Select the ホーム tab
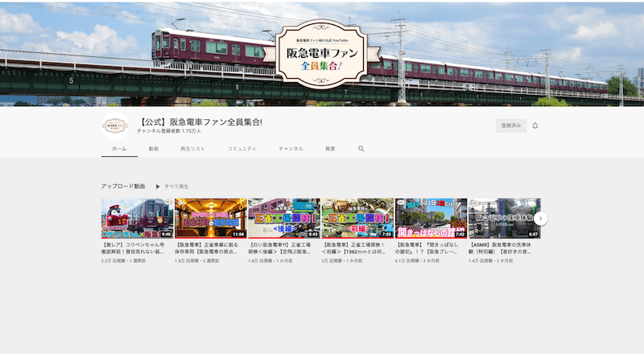Image resolution: width=644 pixels, height=354 pixels. [x=119, y=149]
